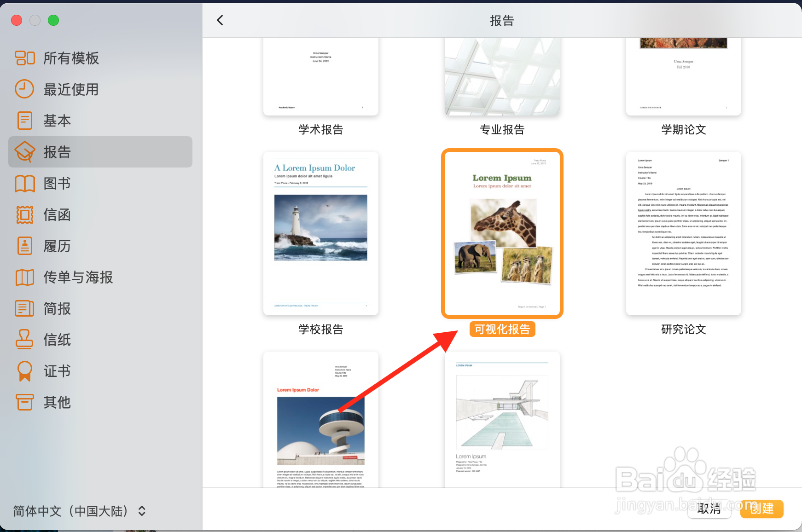Select the 信纸 templates section
802x532 pixels.
click(25, 340)
